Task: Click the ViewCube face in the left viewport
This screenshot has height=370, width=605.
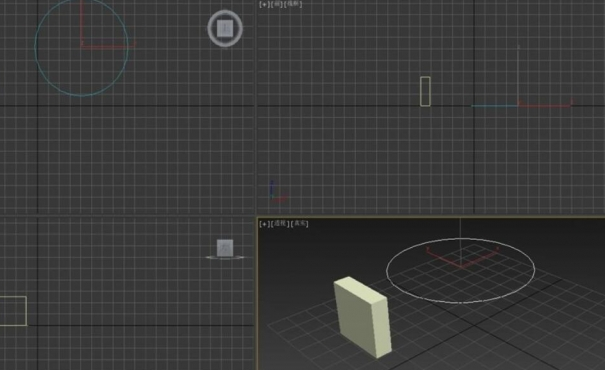Action: [x=225, y=248]
